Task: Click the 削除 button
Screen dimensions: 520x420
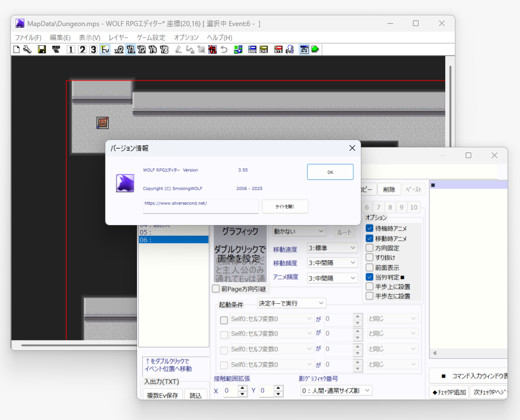Action: click(x=389, y=189)
